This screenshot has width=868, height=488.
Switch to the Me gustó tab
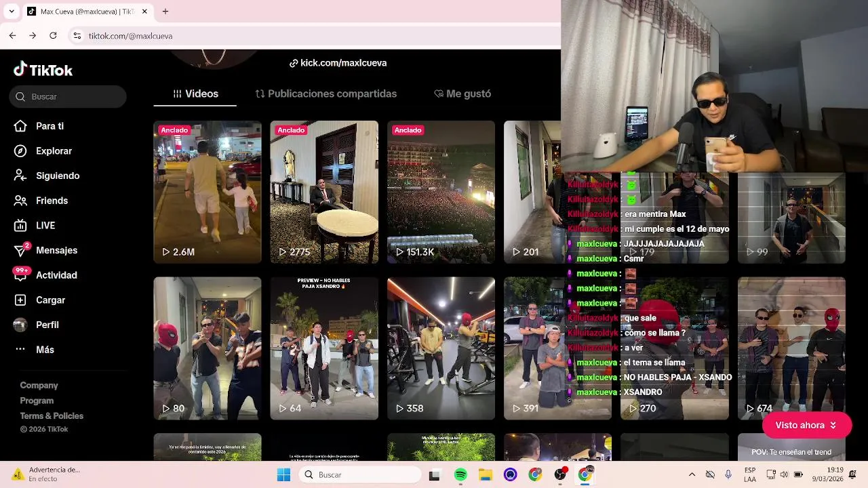[x=462, y=94]
